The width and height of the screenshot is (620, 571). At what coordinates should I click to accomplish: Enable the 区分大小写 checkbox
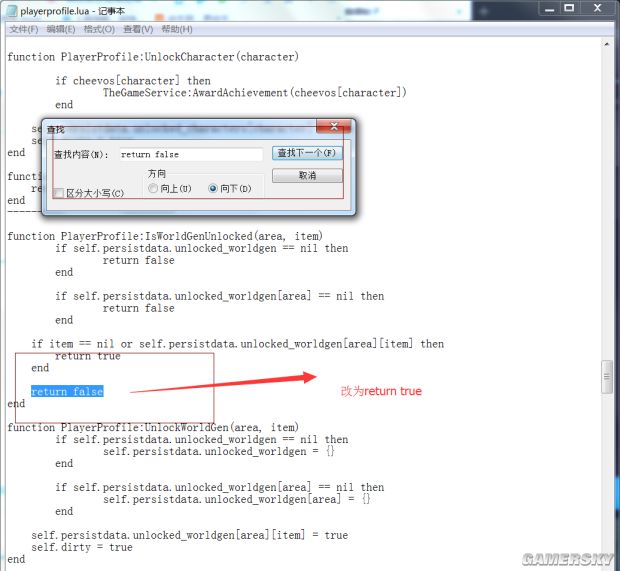pyautogui.click(x=59, y=193)
